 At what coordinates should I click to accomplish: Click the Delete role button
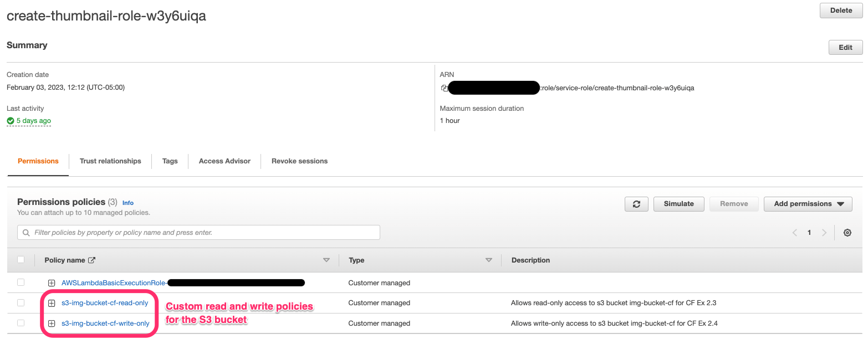click(841, 11)
